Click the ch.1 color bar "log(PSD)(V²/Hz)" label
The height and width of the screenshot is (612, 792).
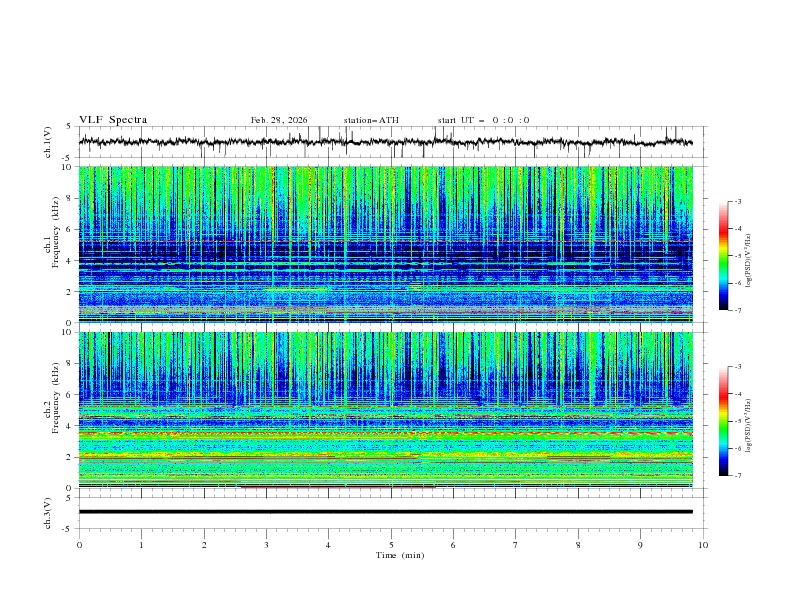(749, 261)
